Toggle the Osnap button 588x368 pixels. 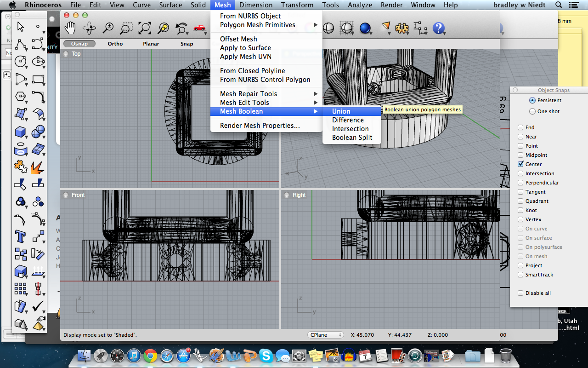79,44
